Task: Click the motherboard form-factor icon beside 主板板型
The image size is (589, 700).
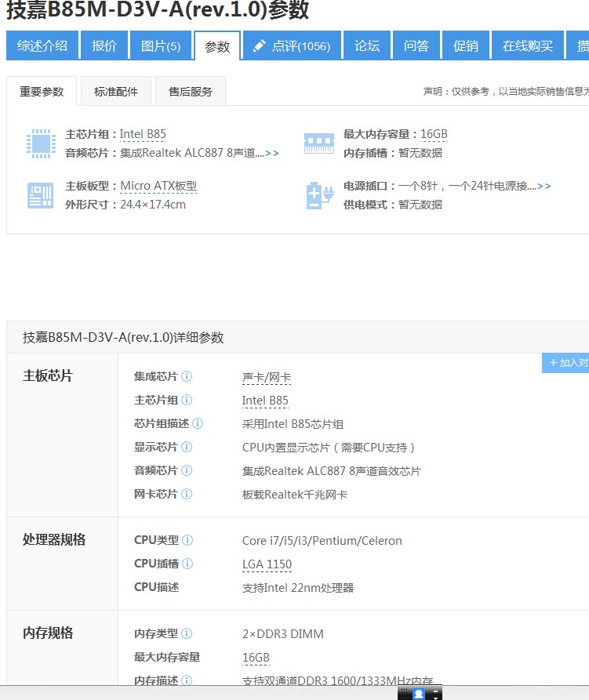Action: pyautogui.click(x=40, y=195)
